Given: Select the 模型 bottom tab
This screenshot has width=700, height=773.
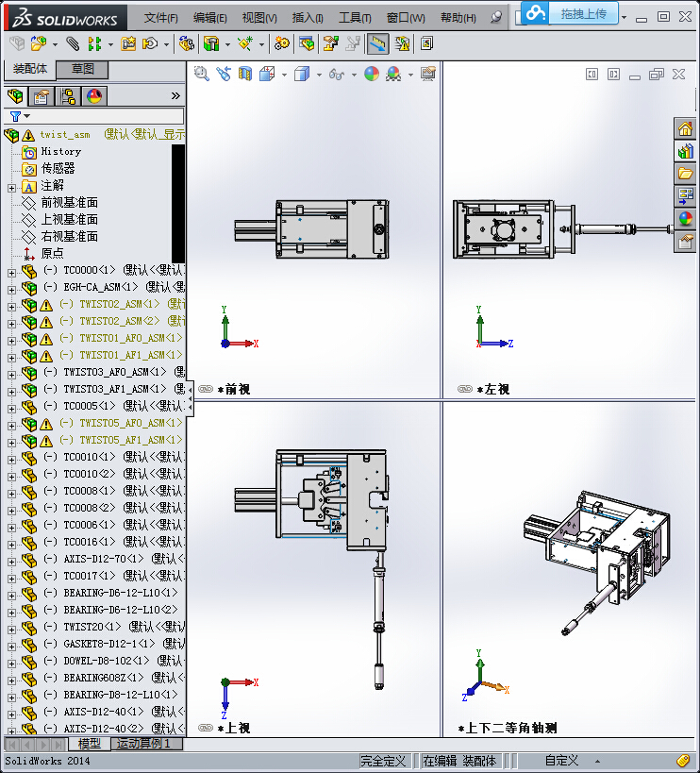Looking at the screenshot, I should 90,744.
